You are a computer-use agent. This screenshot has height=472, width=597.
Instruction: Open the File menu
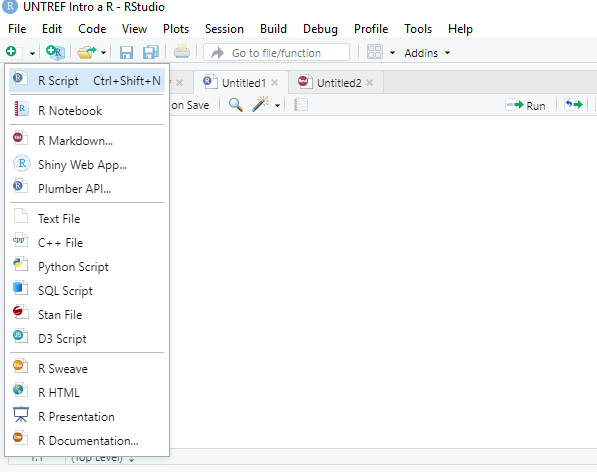pos(17,29)
